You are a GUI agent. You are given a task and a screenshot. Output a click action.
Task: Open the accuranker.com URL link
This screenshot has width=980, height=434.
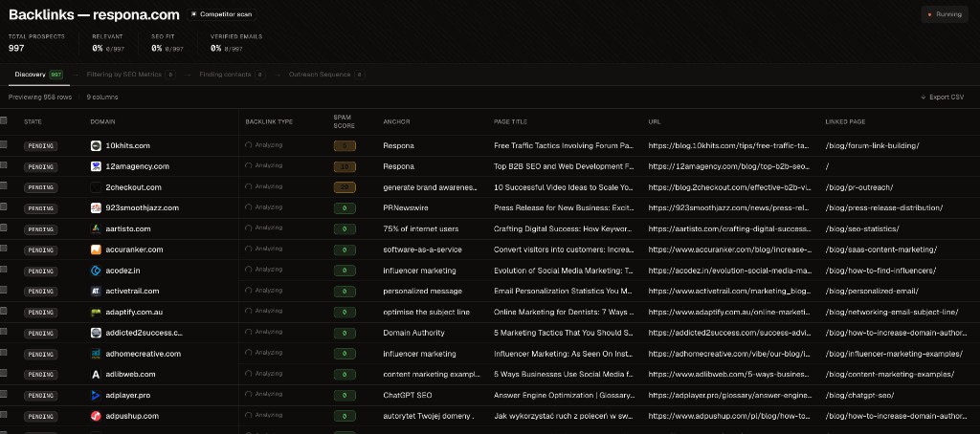(x=729, y=250)
